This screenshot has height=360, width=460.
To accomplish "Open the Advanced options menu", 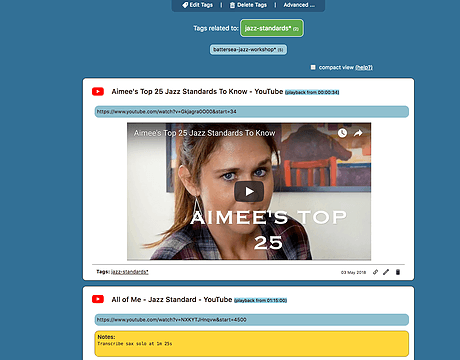I will 299,5.
